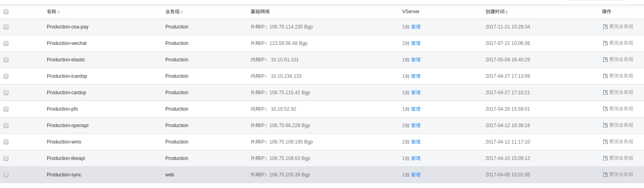This screenshot has width=644, height=188.
Task: Sort by 创建时间 column arrows
Action: [x=506, y=12]
